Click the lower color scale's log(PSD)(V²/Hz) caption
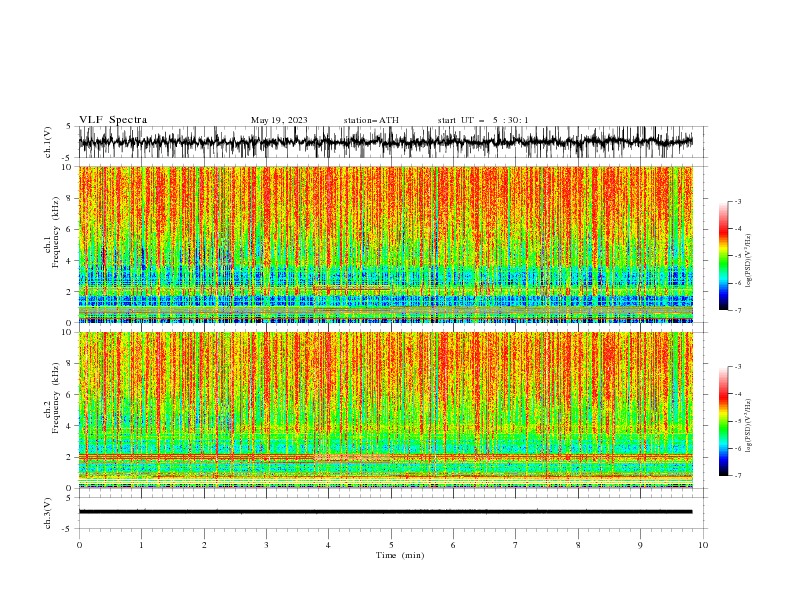Screen dimensions: 792x612 749,426
